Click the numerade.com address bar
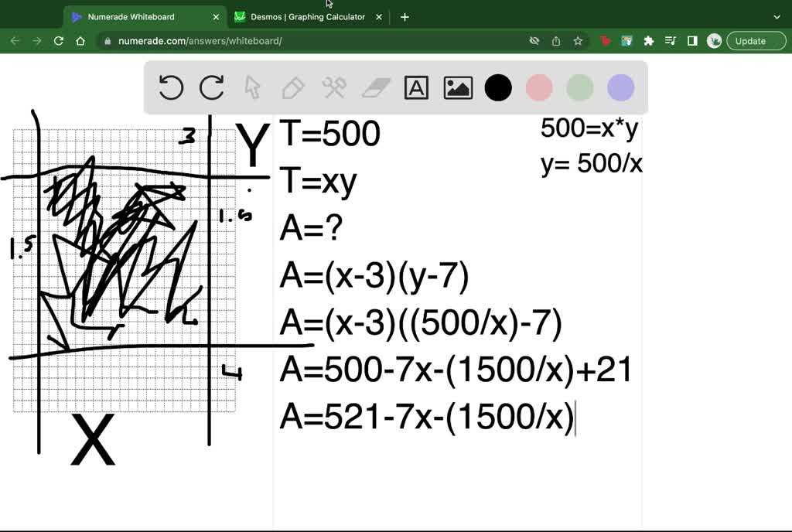Image resolution: width=792 pixels, height=532 pixels. pos(309,41)
